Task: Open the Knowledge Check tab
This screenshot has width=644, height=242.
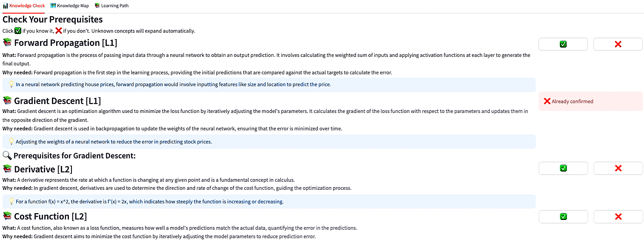Action: [24, 6]
